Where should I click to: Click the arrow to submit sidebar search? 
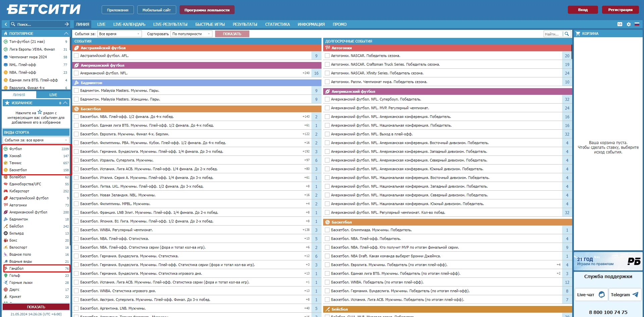point(66,24)
